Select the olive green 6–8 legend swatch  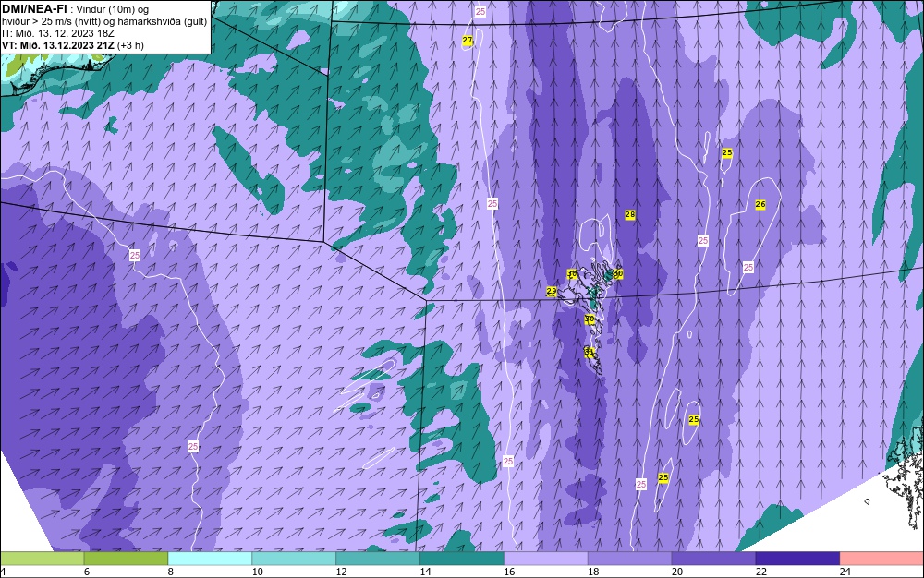point(126,559)
